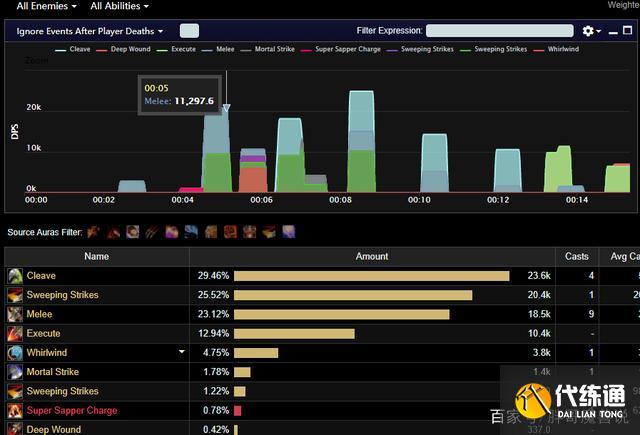Viewport: 640px width, 435px height.
Task: Sort table by Name column header
Action: point(96,256)
